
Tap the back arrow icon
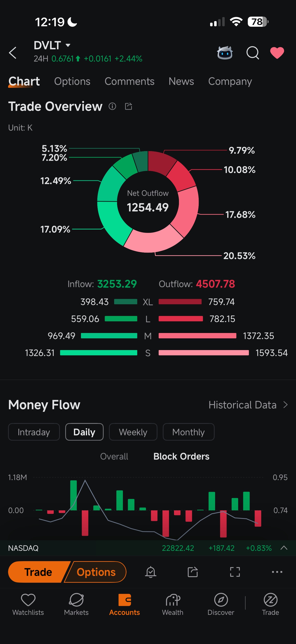pyautogui.click(x=13, y=53)
